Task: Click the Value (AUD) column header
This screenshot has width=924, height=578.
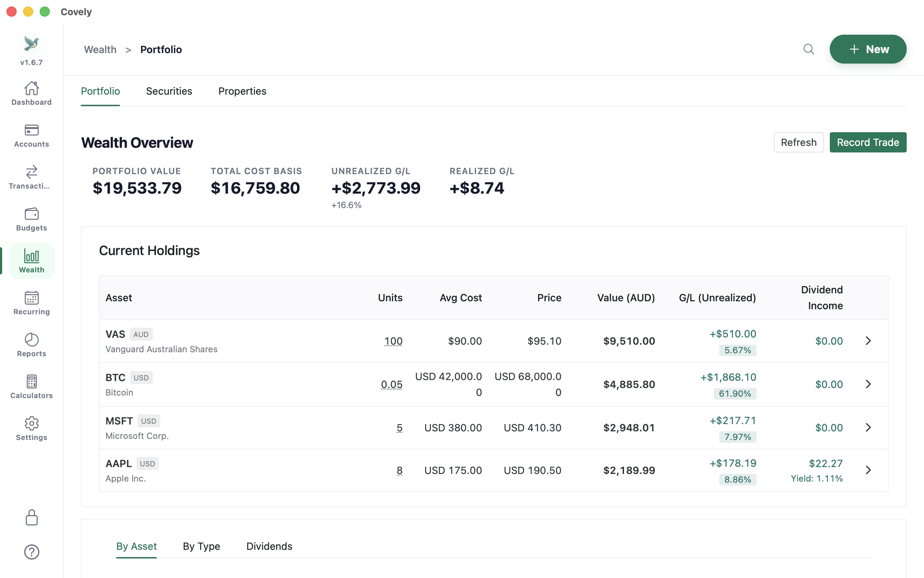Action: tap(626, 298)
